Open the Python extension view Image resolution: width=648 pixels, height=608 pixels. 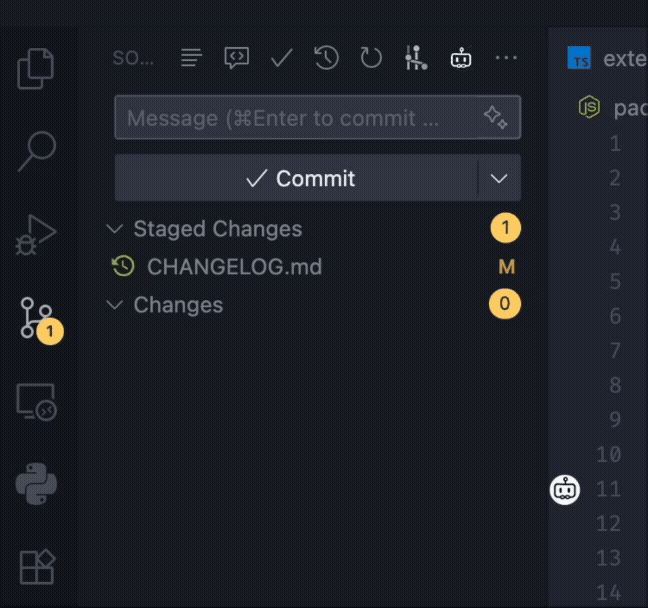click(x=36, y=485)
